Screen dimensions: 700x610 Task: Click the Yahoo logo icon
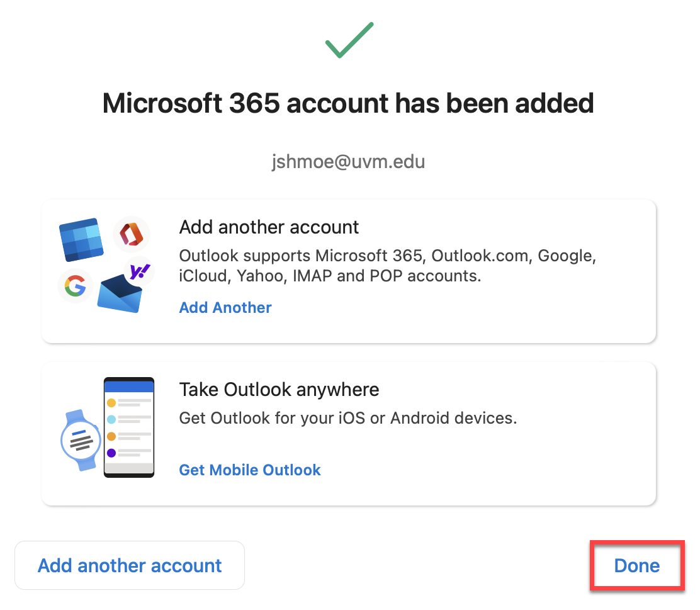pyautogui.click(x=139, y=271)
